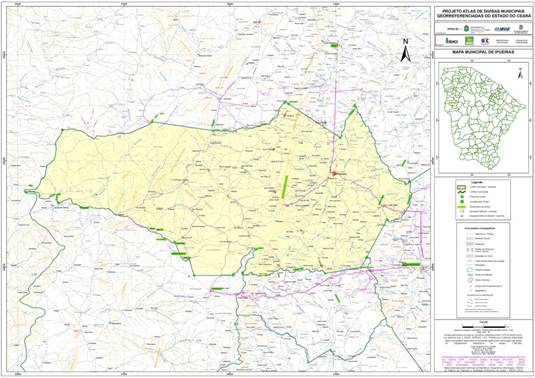Click the green bar legend symbol
The width and height of the screenshot is (535, 378).
(461, 207)
